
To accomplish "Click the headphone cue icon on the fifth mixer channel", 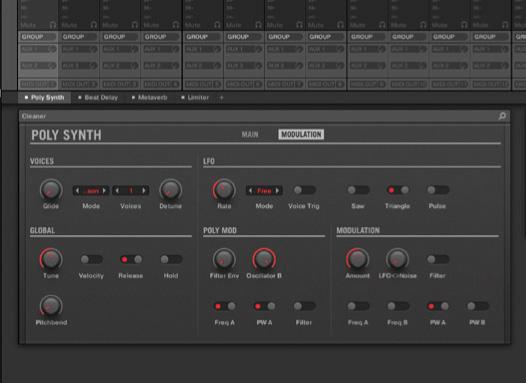I will coord(217,25).
